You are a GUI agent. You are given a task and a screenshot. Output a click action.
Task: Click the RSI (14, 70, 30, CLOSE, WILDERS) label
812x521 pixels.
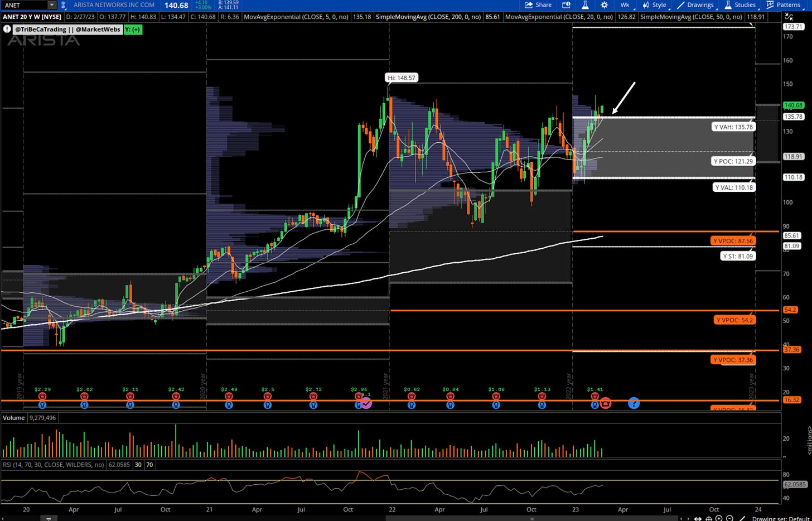[54, 465]
